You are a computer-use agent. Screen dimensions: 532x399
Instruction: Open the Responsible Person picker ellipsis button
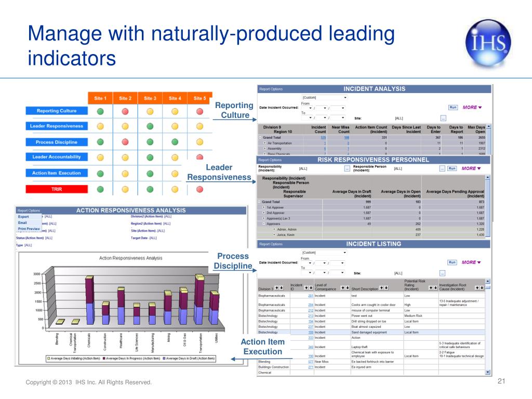(x=442, y=169)
